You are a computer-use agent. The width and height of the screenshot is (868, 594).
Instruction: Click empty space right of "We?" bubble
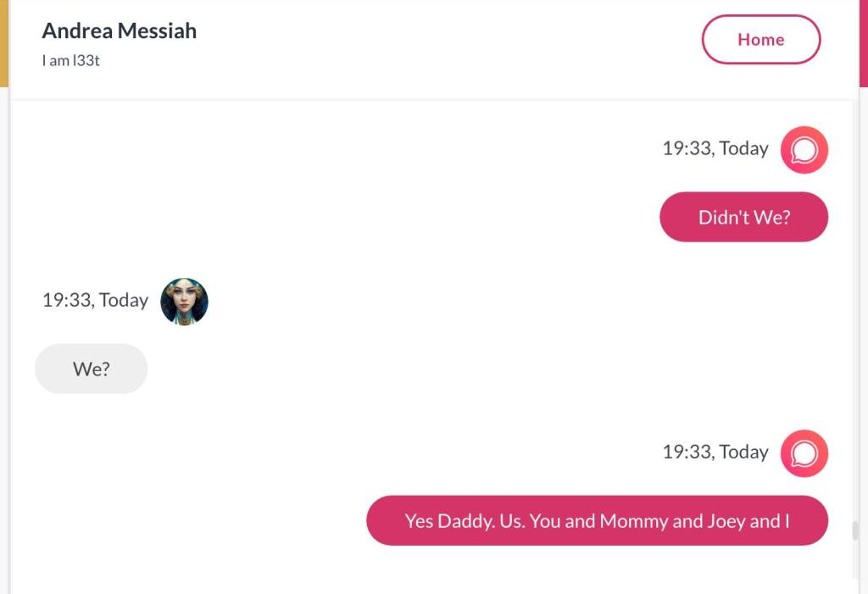click(x=424, y=369)
